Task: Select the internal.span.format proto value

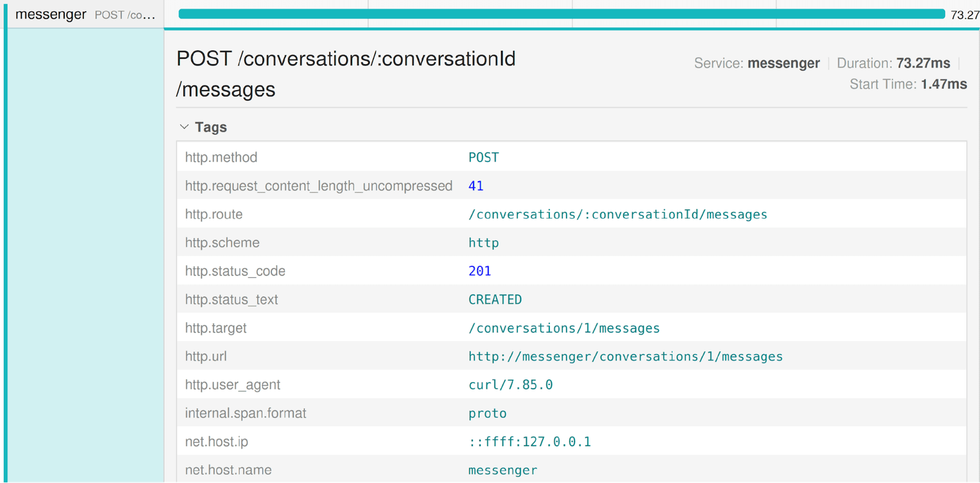Action: (x=487, y=413)
